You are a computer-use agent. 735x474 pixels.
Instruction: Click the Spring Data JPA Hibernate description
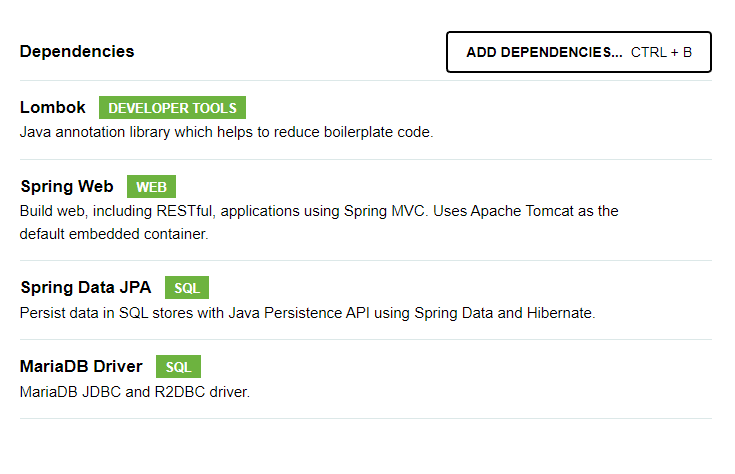pos(308,313)
